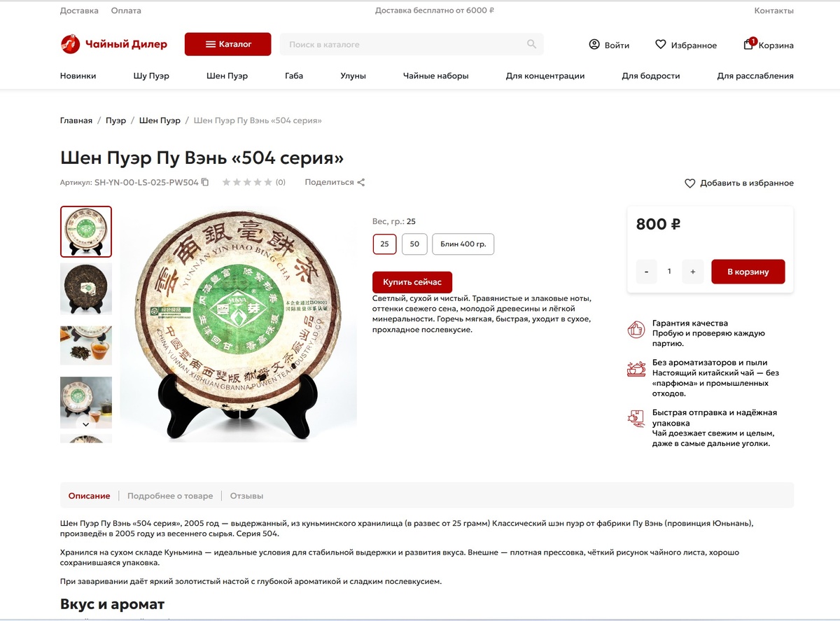Viewport: 840px width, 621px height.
Task: Copy article number with the copy icon
Action: click(205, 182)
